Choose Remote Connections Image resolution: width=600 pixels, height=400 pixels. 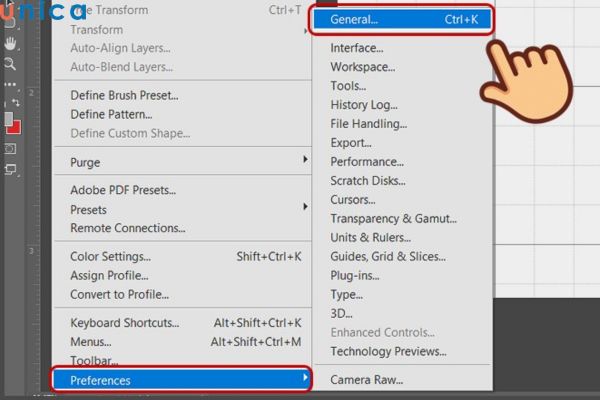click(x=183, y=228)
